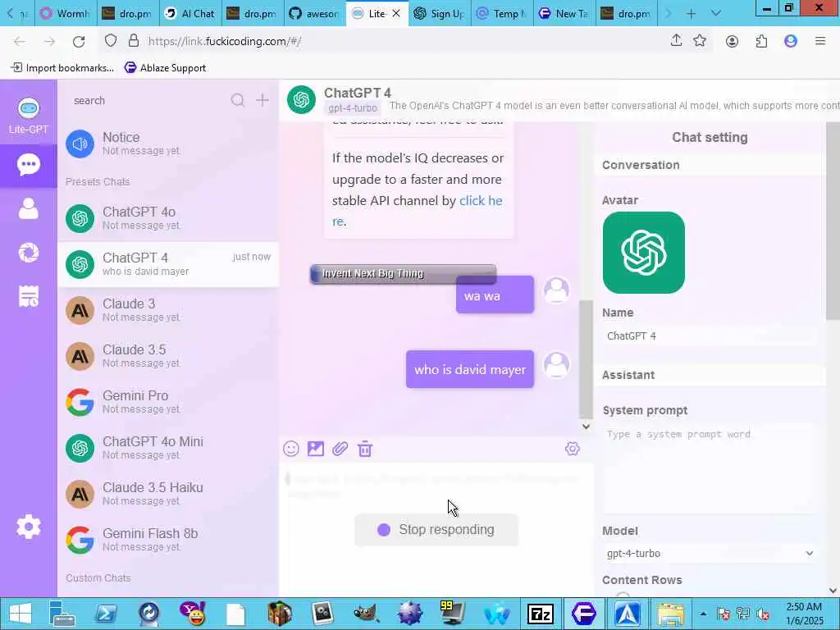The height and width of the screenshot is (630, 840).
Task: Select ChatGPT 4o preset chat
Action: (168, 218)
